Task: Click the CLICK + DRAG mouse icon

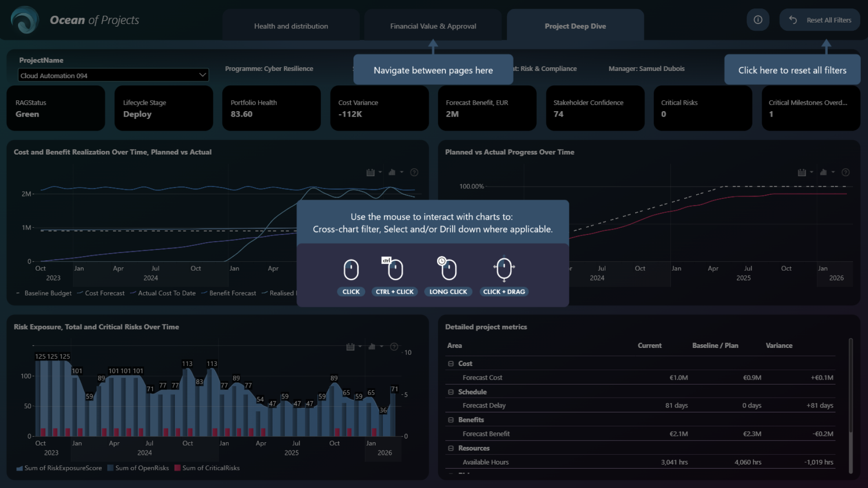Action: click(504, 269)
